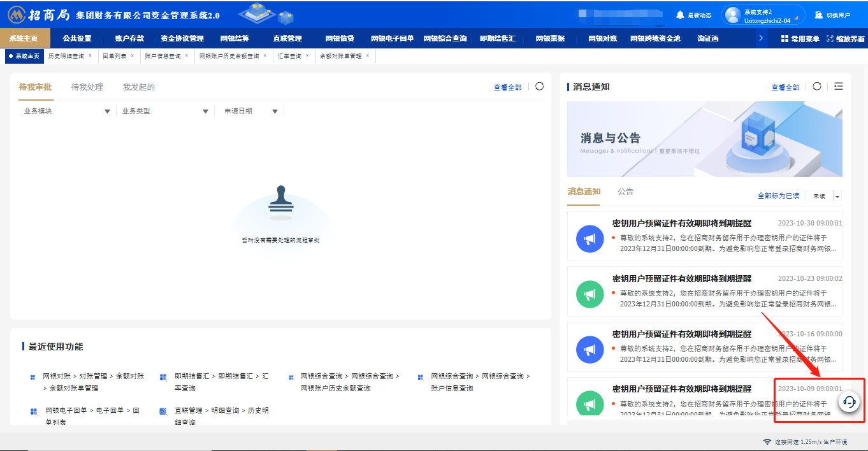The height and width of the screenshot is (451, 868).
Task: Click the 最新动态 bell icon
Action: [680, 15]
